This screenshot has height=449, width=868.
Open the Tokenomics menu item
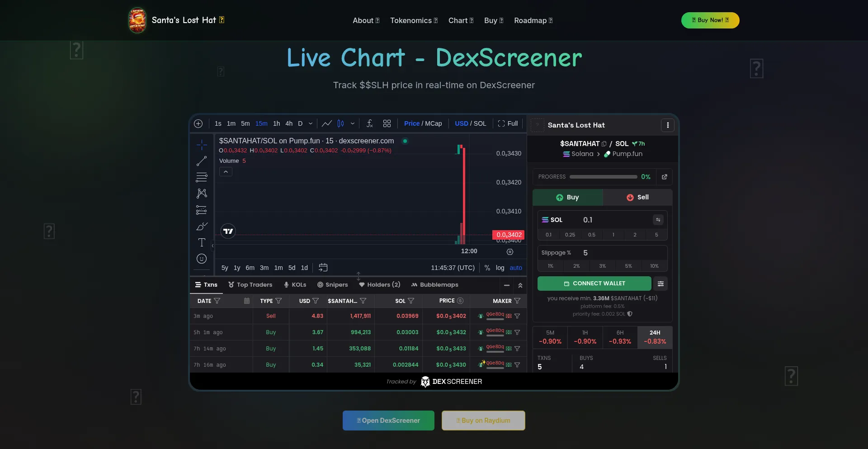click(414, 20)
